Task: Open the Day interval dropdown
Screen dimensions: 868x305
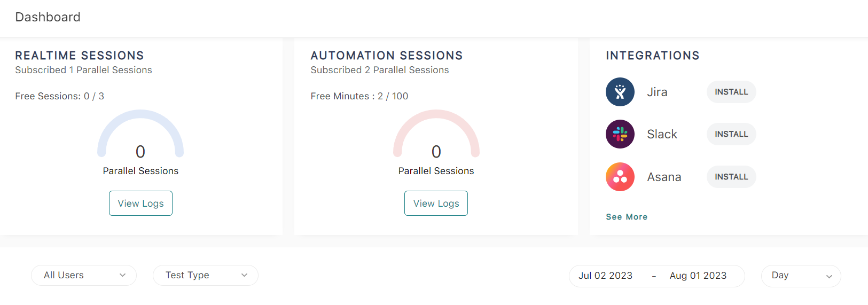Action: 801,276
